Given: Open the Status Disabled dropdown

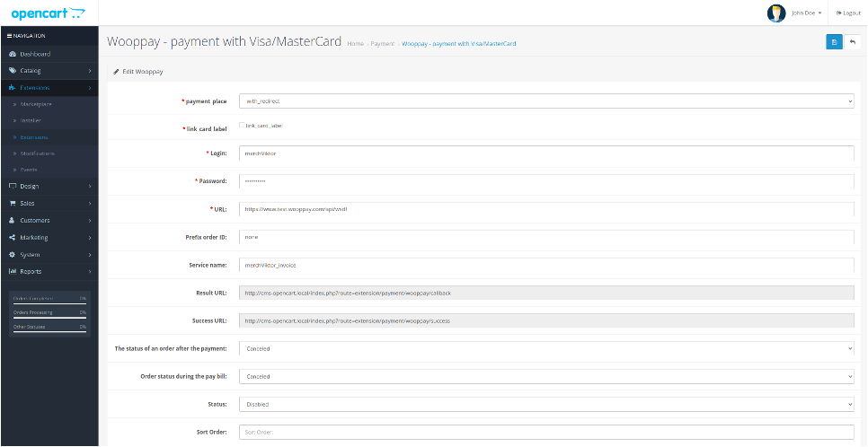Looking at the screenshot, I should point(546,405).
